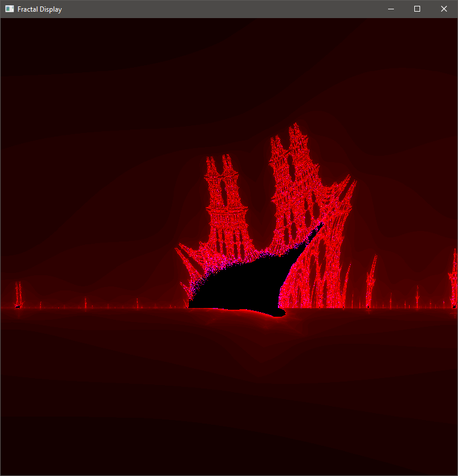
Task: Click the red spire at far right edge
Action: click(453, 279)
